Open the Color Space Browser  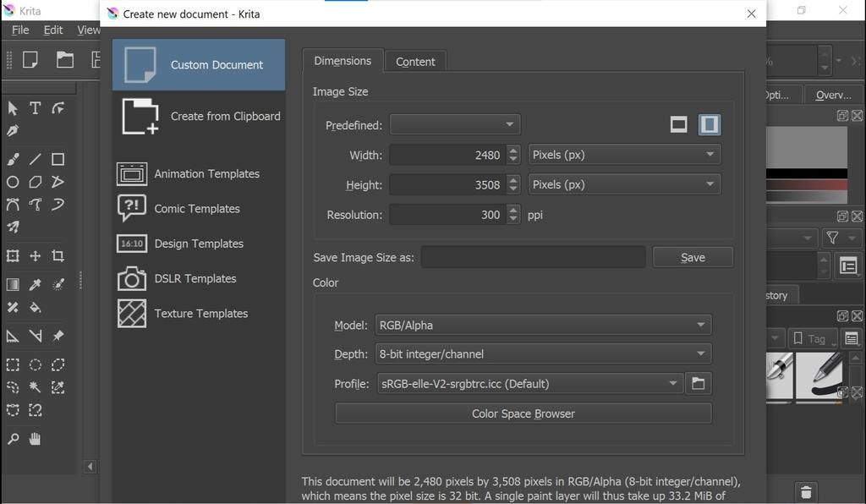click(x=523, y=414)
